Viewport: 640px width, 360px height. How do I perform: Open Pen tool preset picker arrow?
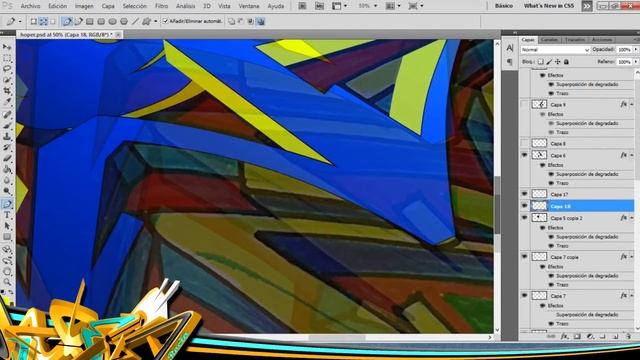coord(20,22)
